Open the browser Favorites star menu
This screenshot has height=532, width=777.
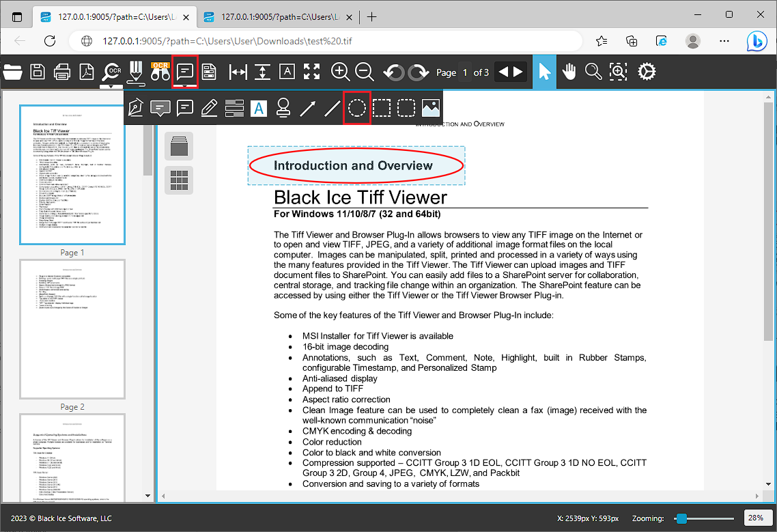coord(602,41)
